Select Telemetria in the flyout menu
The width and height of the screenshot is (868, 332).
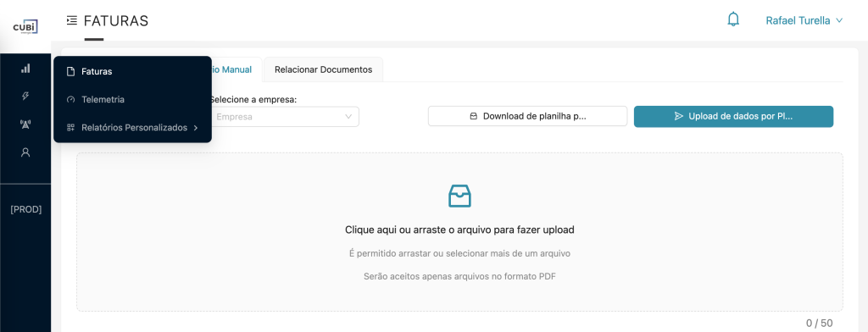[133, 100]
